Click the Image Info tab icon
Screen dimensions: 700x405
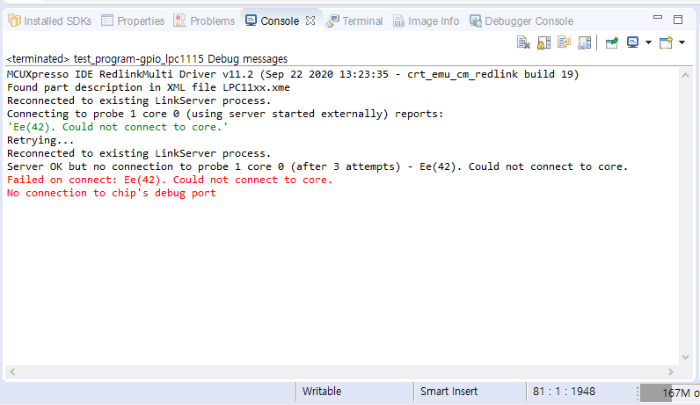pyautogui.click(x=399, y=21)
